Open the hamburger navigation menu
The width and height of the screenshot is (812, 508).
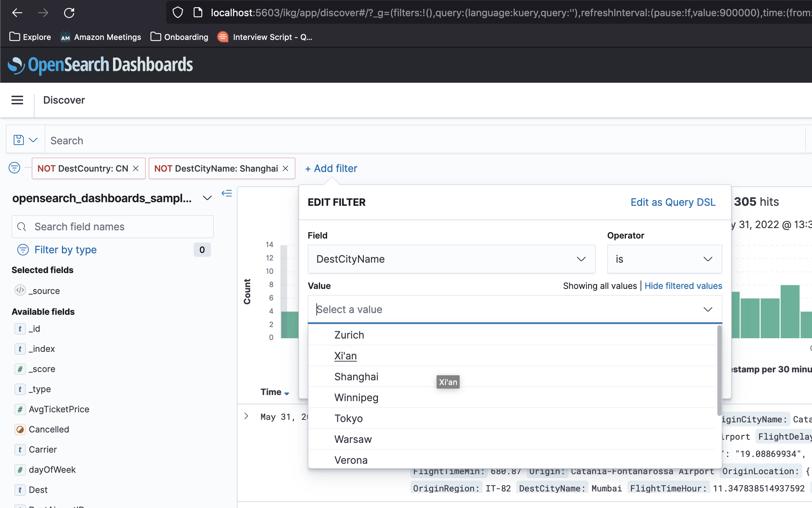pyautogui.click(x=17, y=100)
